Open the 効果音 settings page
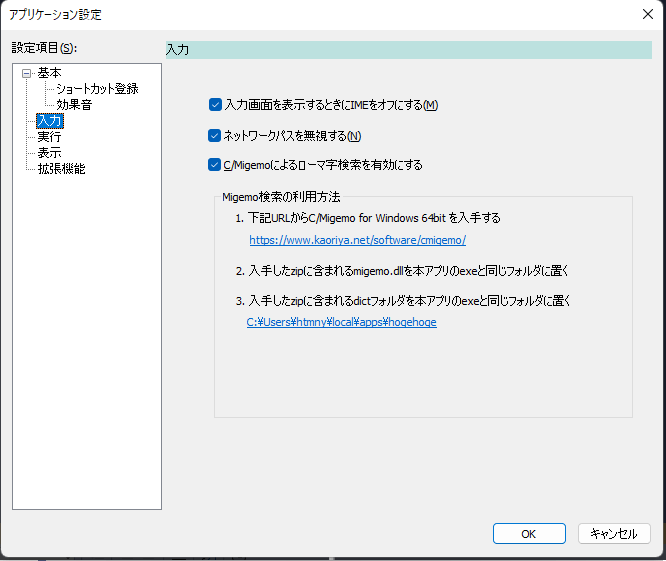666x561 pixels. (74, 104)
